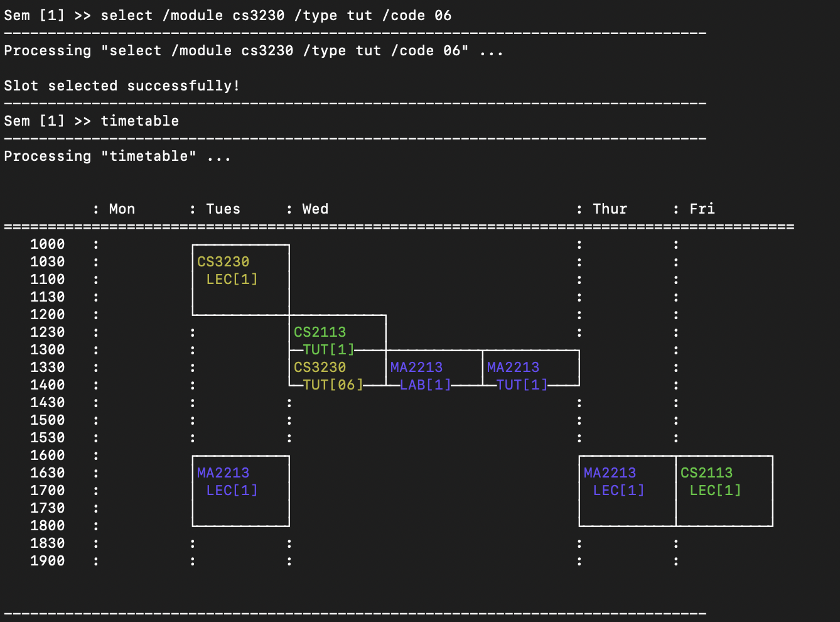Viewport: 840px width, 622px height.
Task: Click the 1630 time label
Action: [x=48, y=473]
